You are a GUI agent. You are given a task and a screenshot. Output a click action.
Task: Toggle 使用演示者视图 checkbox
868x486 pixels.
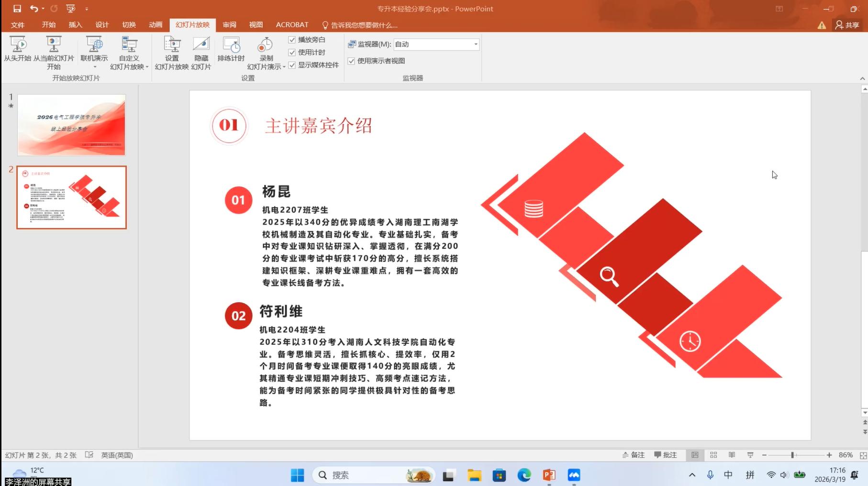tap(351, 61)
